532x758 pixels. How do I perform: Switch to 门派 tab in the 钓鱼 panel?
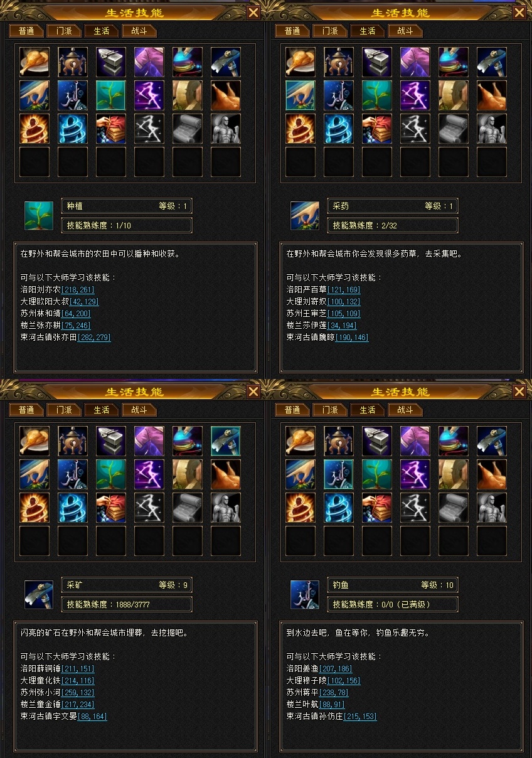coord(329,410)
